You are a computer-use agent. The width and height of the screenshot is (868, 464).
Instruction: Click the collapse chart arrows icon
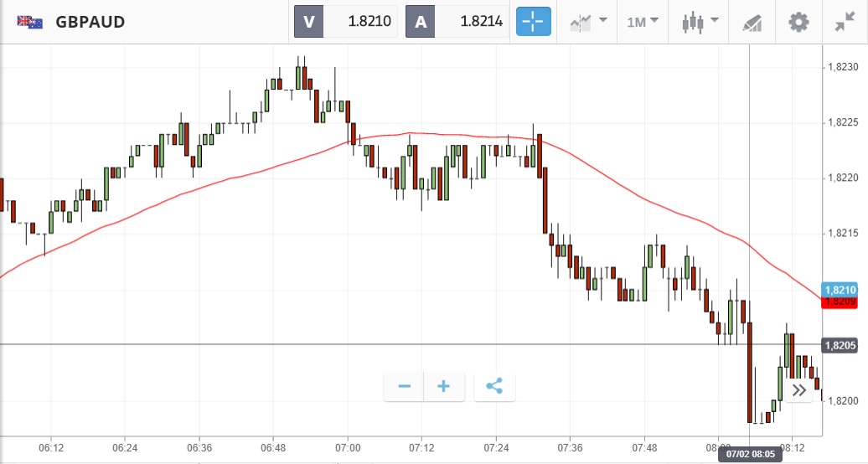pos(844,22)
